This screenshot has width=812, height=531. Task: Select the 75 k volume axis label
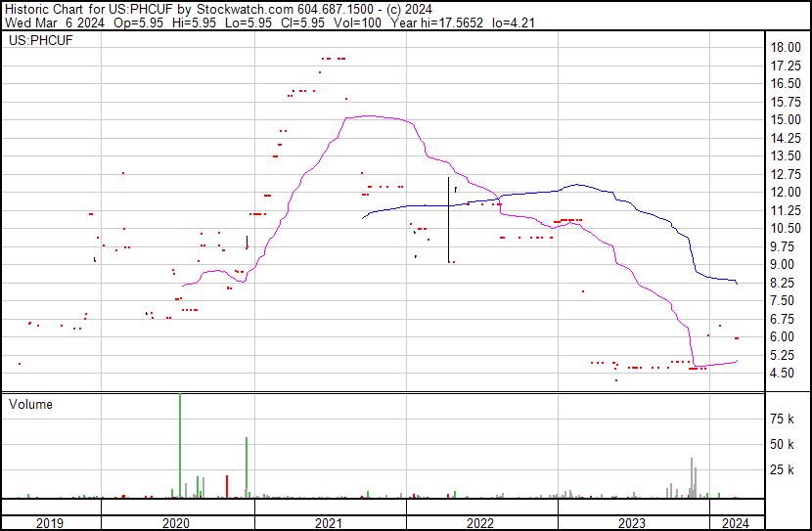coord(782,419)
